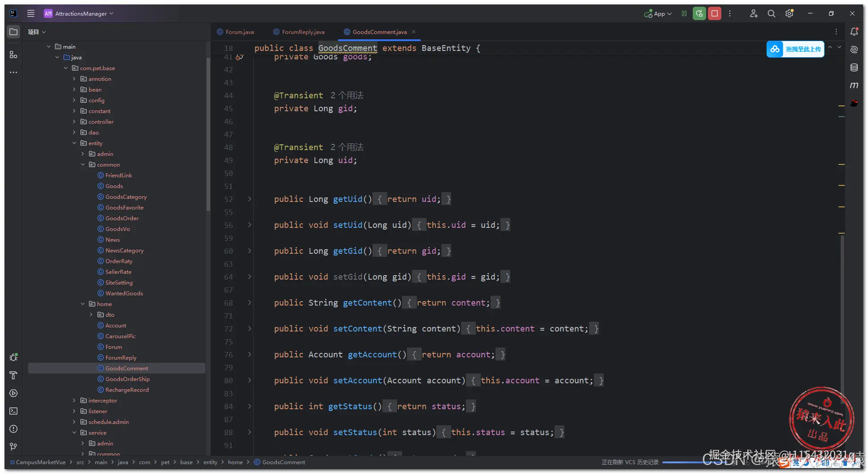Unfold the setContent method body
The height and width of the screenshot is (474, 868).
[250, 328]
